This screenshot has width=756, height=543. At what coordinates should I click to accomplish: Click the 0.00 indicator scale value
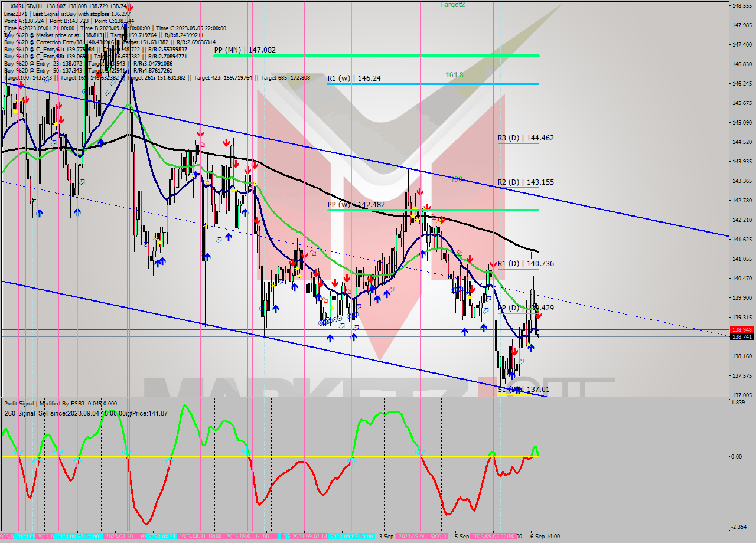coord(738,457)
